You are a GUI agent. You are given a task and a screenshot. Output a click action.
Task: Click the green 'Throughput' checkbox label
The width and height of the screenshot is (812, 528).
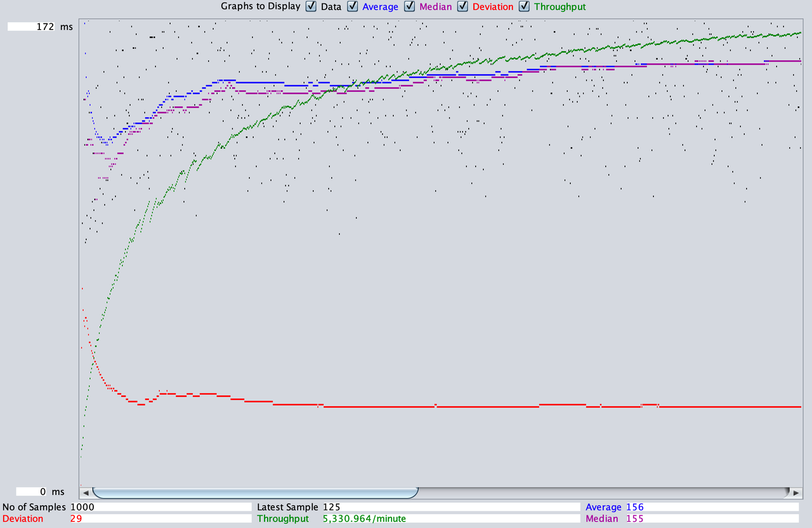560,7
